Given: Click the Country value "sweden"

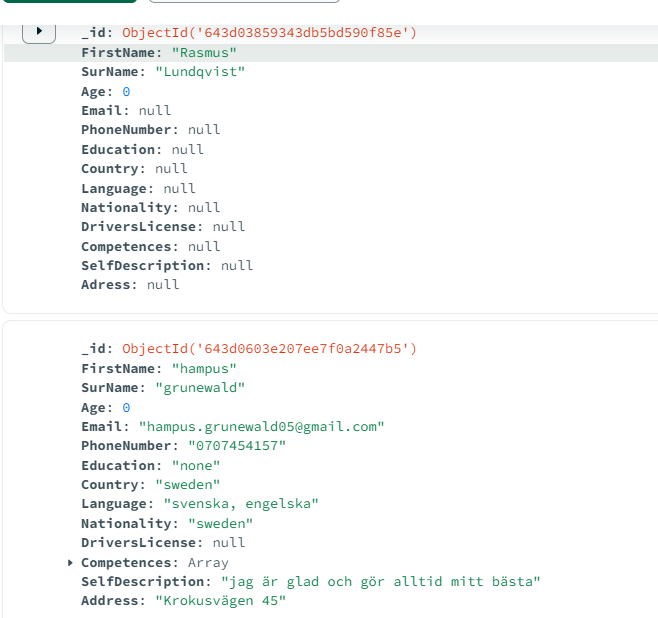Looking at the screenshot, I should (x=188, y=485).
